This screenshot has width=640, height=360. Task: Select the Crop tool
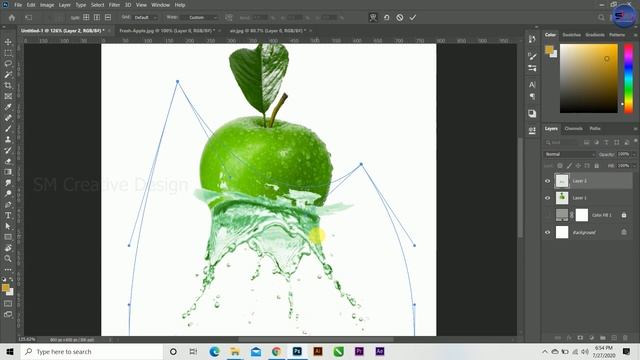8,85
